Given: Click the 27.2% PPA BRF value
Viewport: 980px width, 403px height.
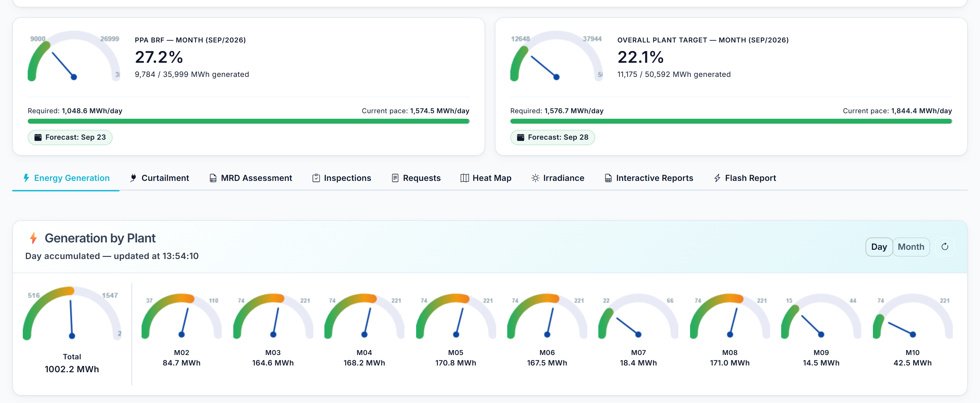Looking at the screenshot, I should (159, 58).
